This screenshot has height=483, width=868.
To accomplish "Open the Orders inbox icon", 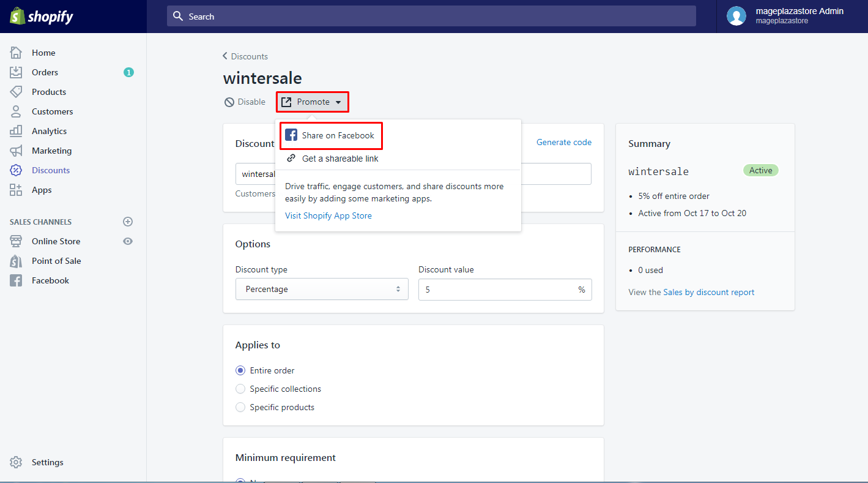I will click(16, 72).
